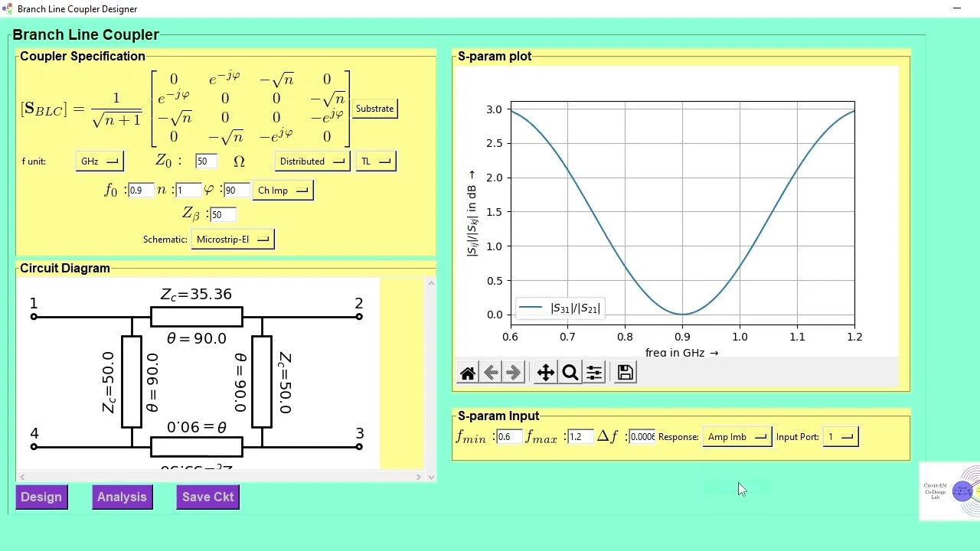Viewport: 980px width, 551px height.
Task: Open Configure subplots settings
Action: [594, 373]
